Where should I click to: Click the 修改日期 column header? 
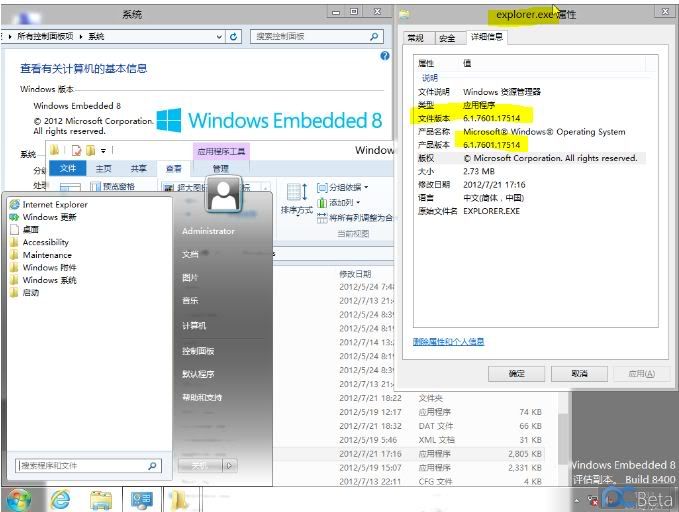click(355, 274)
